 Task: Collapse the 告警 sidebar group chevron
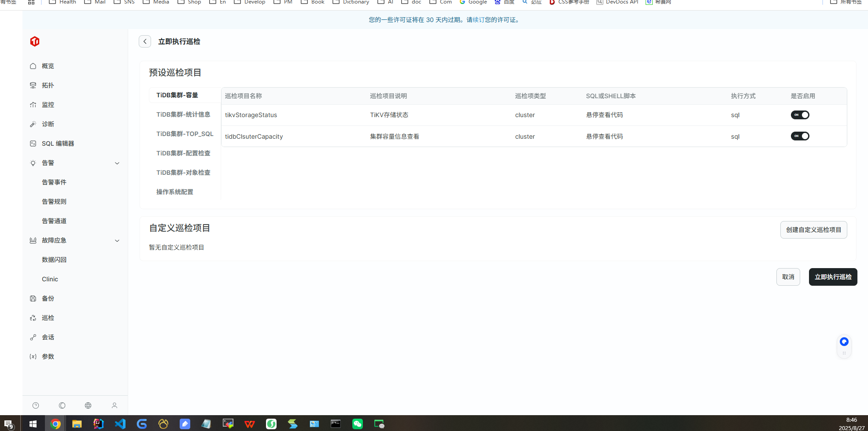[117, 163]
